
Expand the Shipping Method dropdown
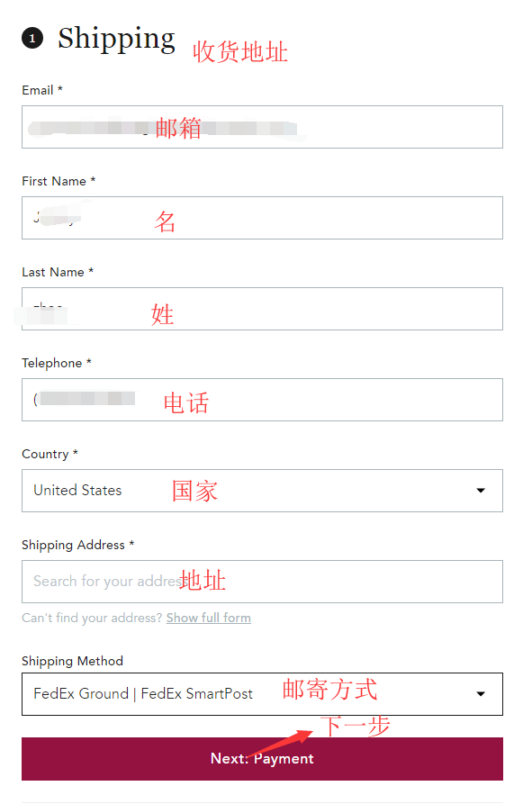click(x=261, y=694)
